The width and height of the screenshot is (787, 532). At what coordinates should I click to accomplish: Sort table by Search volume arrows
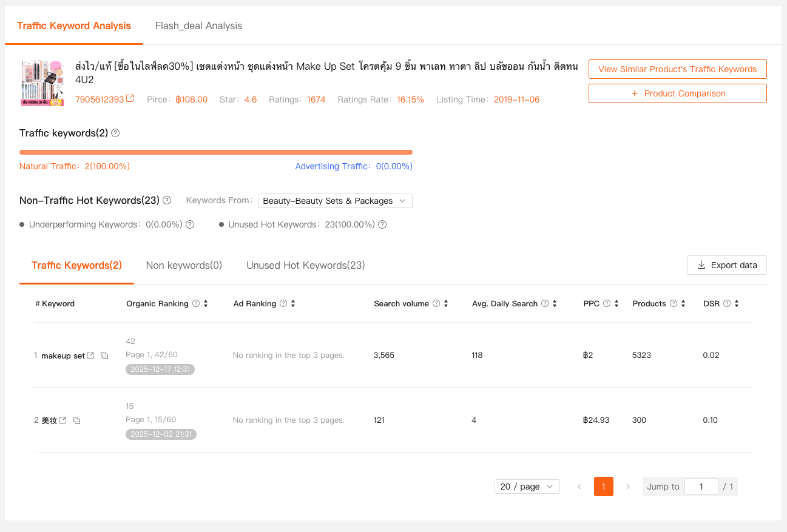[x=446, y=303]
